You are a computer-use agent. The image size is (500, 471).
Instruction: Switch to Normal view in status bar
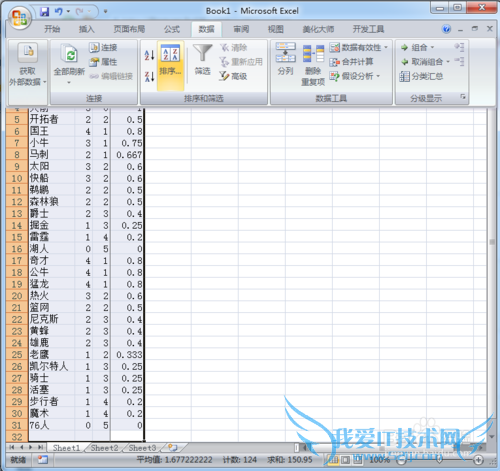click(332, 460)
